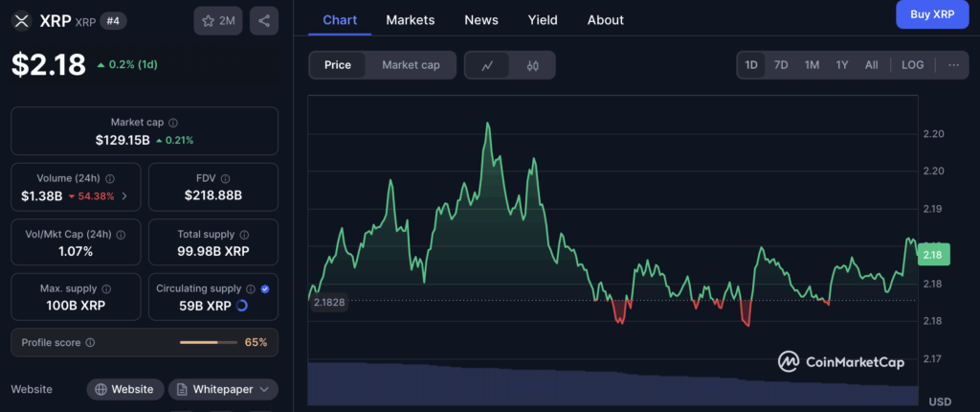Switch to line chart view icon
980x412 pixels.
coord(487,65)
